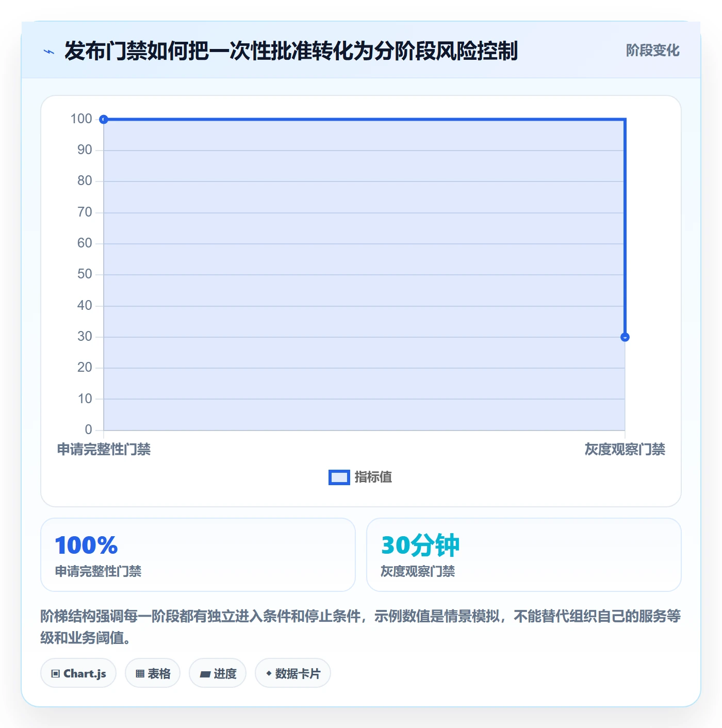
Task: Click y-axis tick label 50
Action: pos(85,274)
